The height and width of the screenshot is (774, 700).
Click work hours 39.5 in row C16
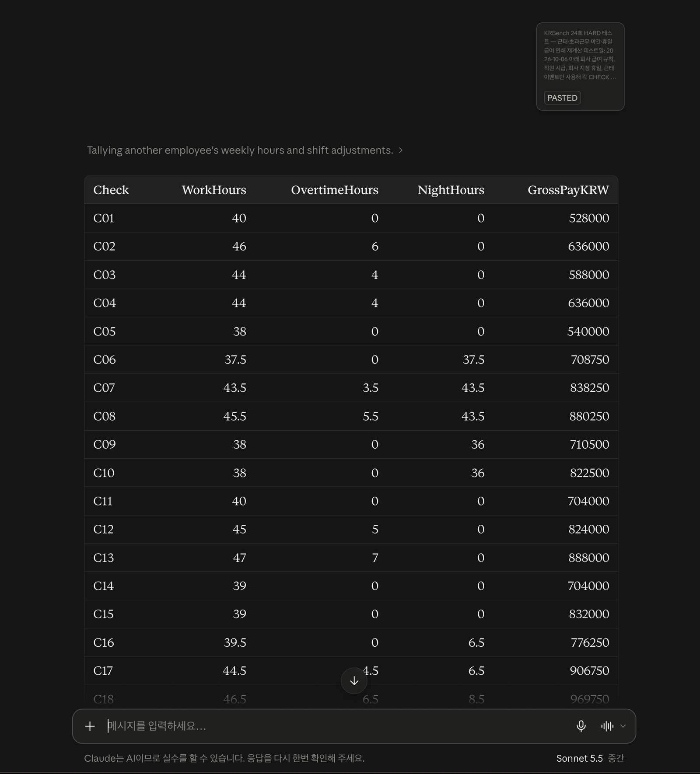click(x=235, y=642)
